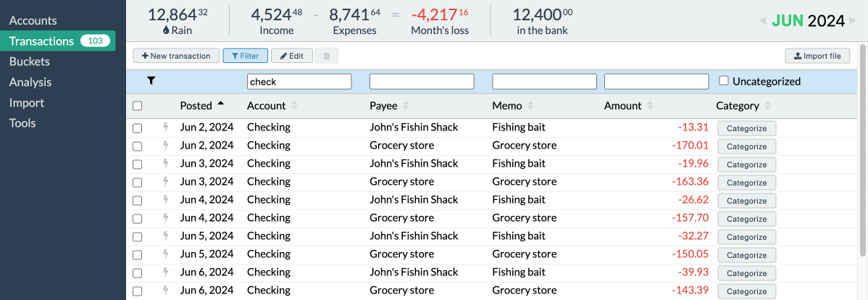Click the trash delete button

pyautogui.click(x=327, y=56)
